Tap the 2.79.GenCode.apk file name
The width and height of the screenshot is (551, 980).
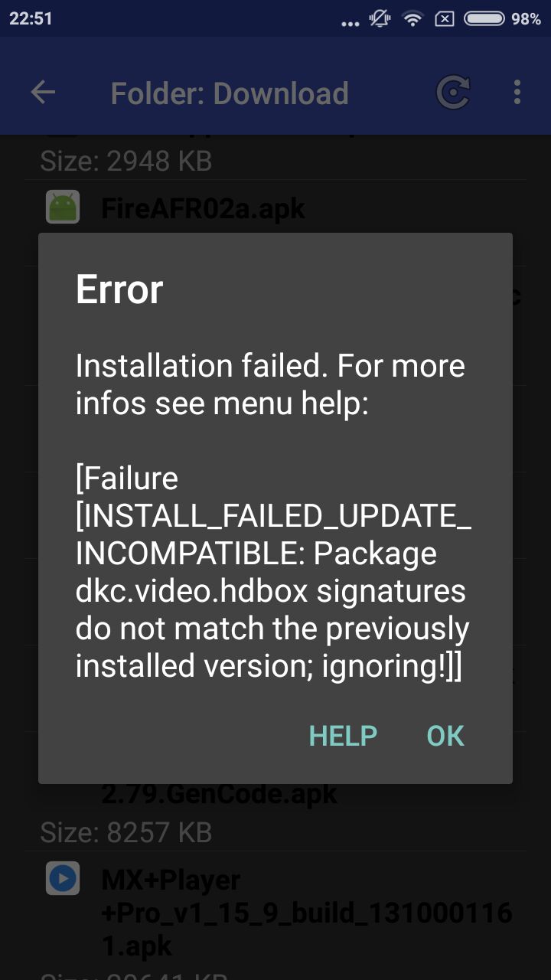(219, 794)
